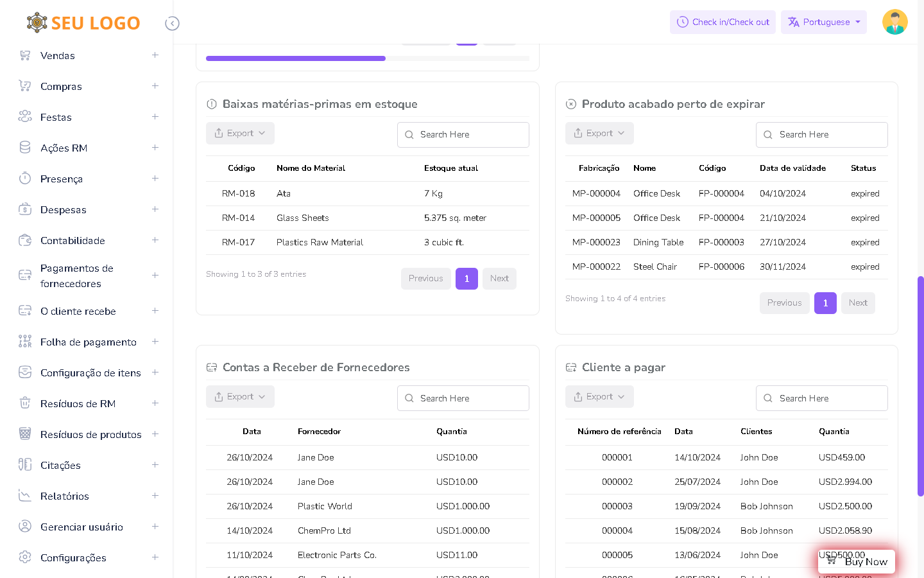
Task: Expand the Compras menu plus sign
Action: pos(155,86)
